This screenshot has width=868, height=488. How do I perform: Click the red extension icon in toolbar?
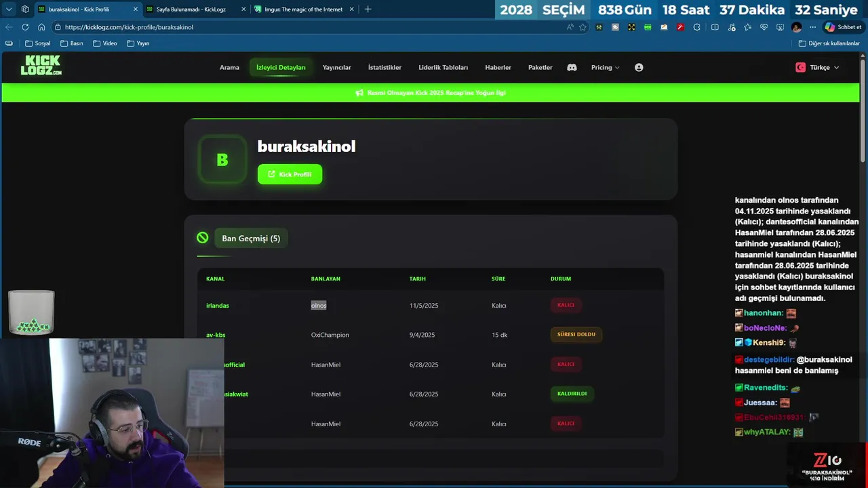(680, 27)
